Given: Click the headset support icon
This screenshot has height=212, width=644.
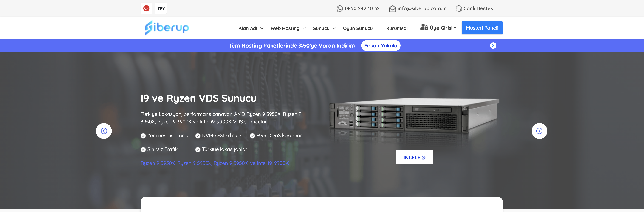Looking at the screenshot, I should pos(458,9).
